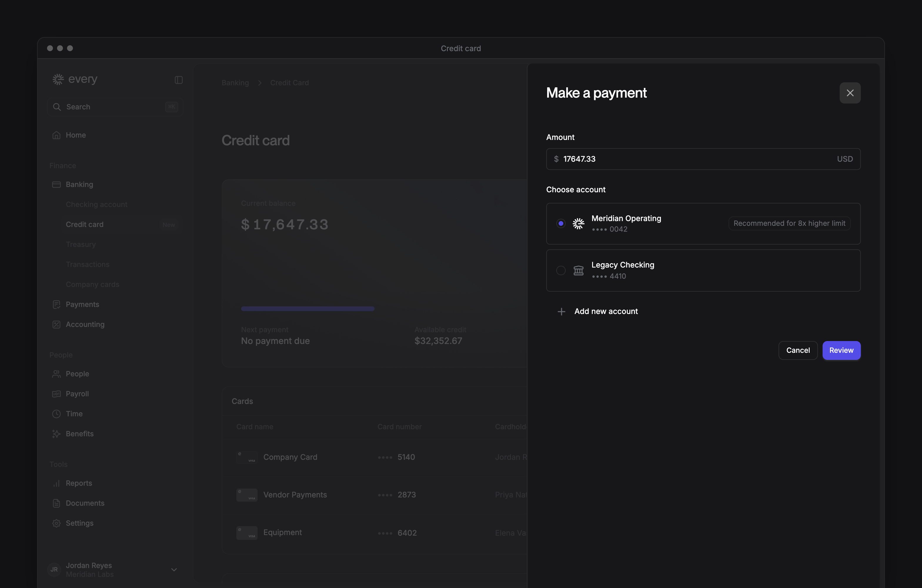The width and height of the screenshot is (922, 588).
Task: Open Transactions in sidebar
Action: pos(88,265)
